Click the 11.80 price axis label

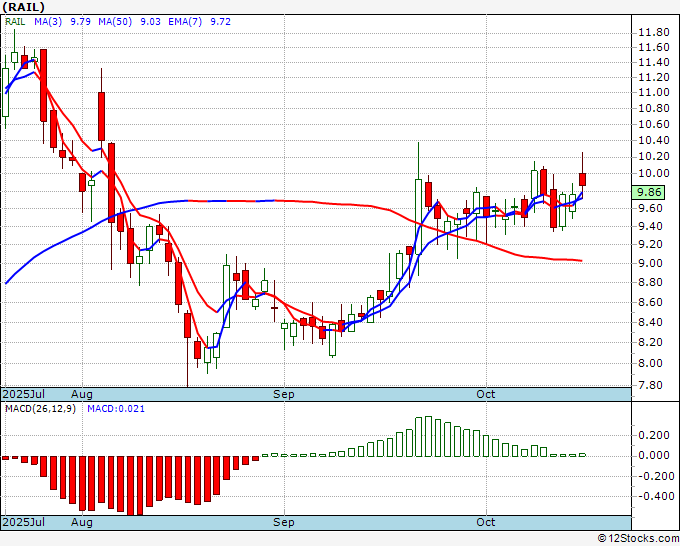[654, 33]
